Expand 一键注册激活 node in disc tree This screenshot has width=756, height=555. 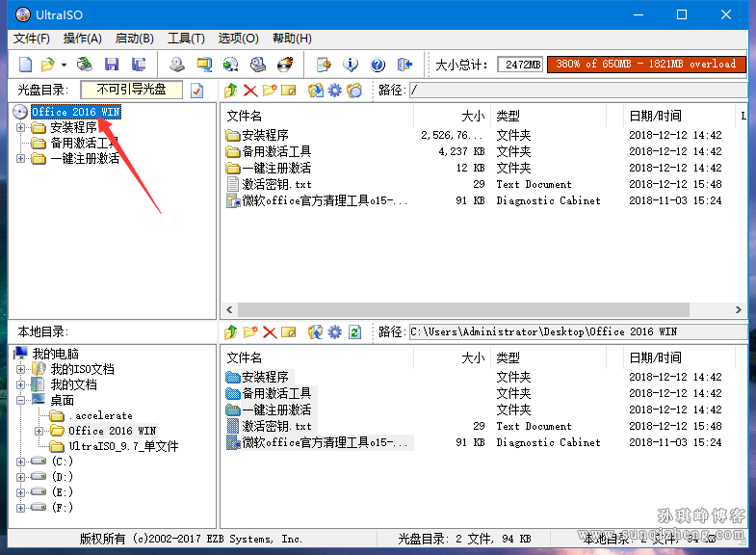21,158
